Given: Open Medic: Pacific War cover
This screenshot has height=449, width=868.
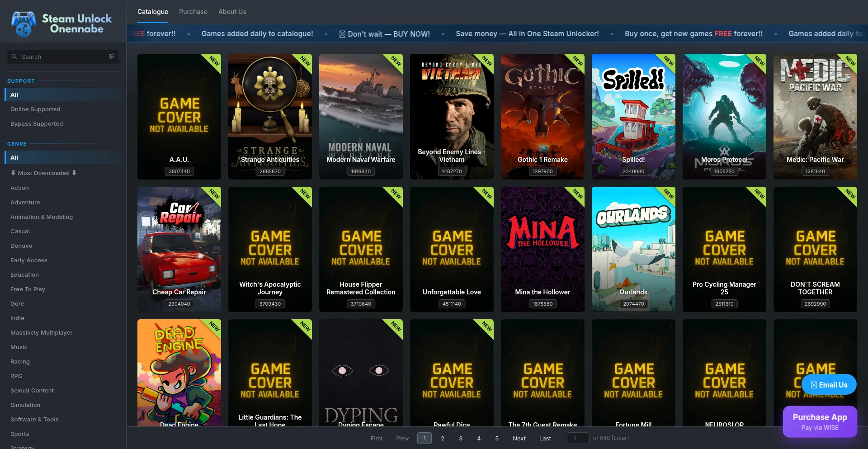Looking at the screenshot, I should [x=815, y=117].
